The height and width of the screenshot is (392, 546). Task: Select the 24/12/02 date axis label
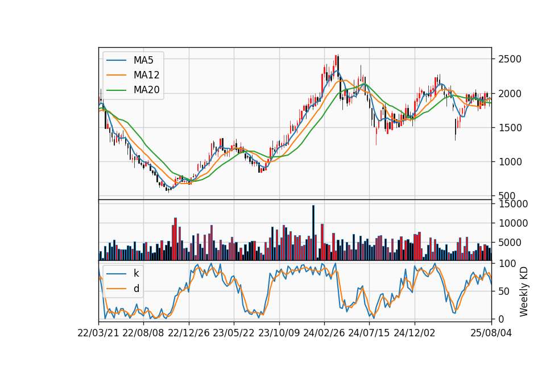(x=415, y=333)
